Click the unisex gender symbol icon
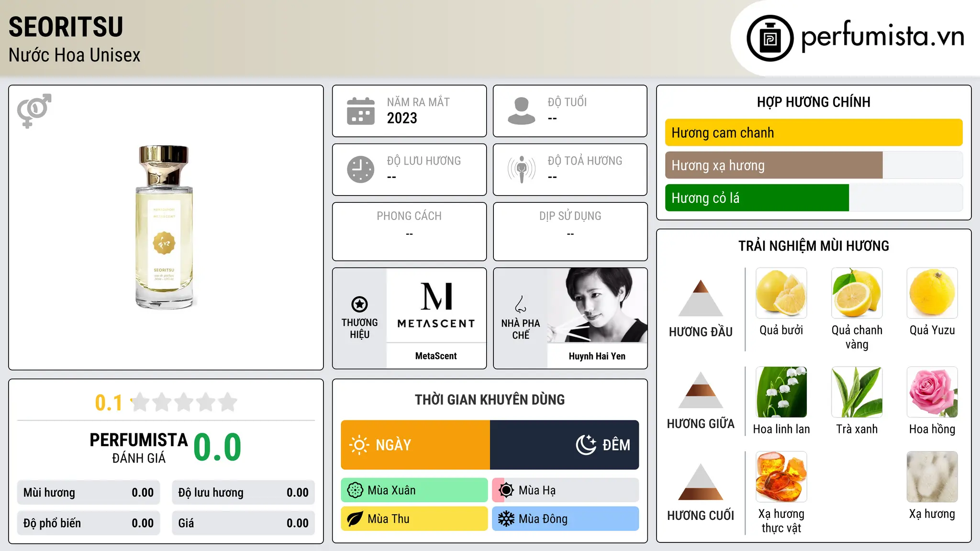Viewport: 980px width, 551px height. point(34,110)
